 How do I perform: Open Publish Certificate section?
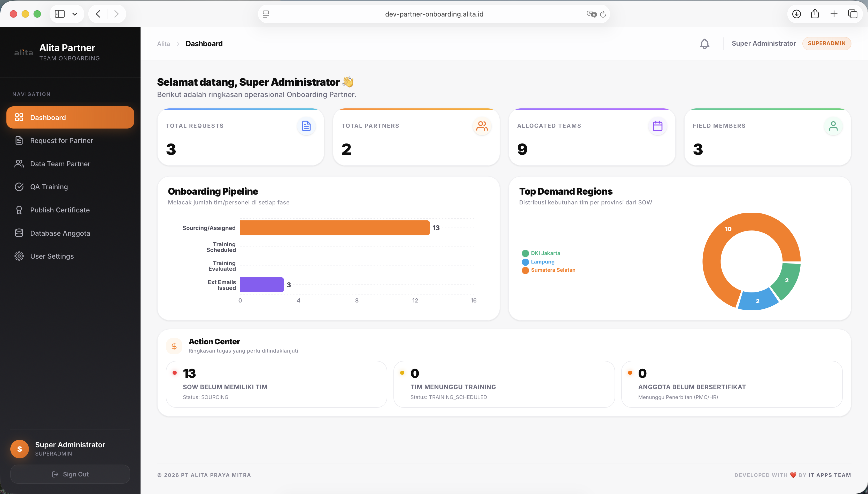[x=70, y=210]
